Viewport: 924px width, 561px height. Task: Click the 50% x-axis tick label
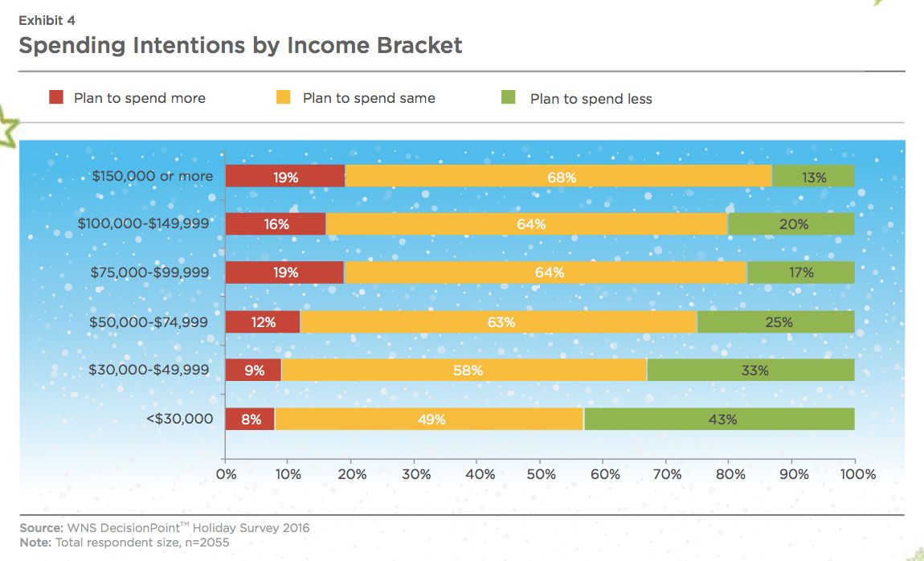pyautogui.click(x=542, y=474)
